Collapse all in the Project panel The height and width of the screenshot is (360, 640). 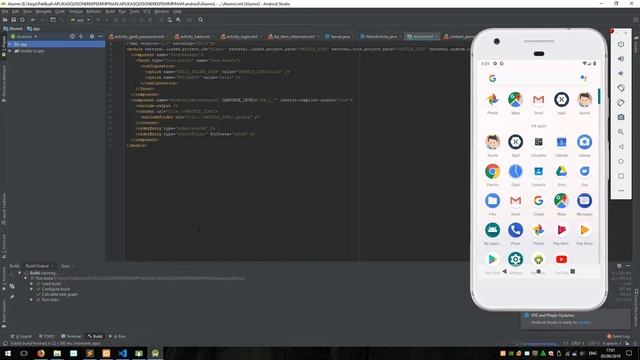point(81,36)
